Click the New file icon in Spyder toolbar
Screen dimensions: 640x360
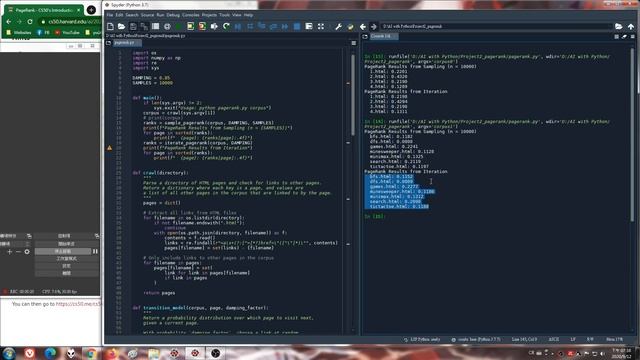point(110,27)
